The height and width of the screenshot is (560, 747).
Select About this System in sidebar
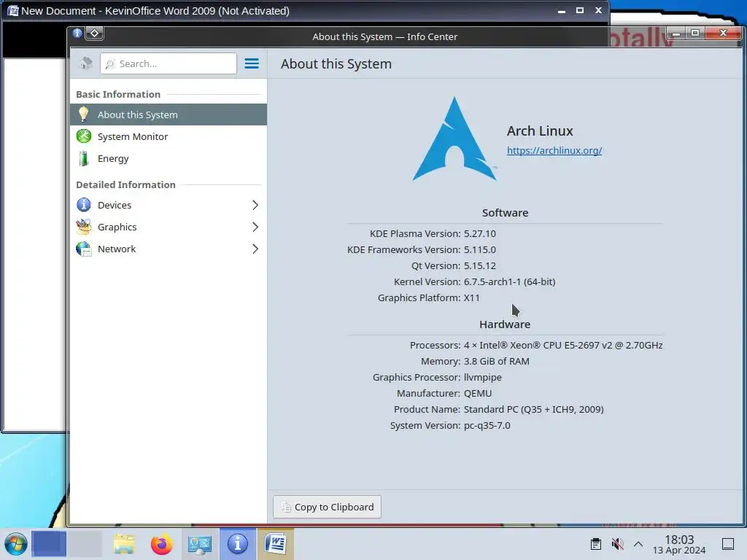pos(169,114)
